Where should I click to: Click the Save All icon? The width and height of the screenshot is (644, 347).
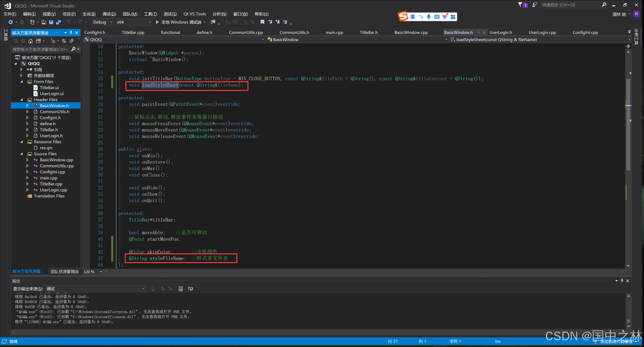click(59, 22)
